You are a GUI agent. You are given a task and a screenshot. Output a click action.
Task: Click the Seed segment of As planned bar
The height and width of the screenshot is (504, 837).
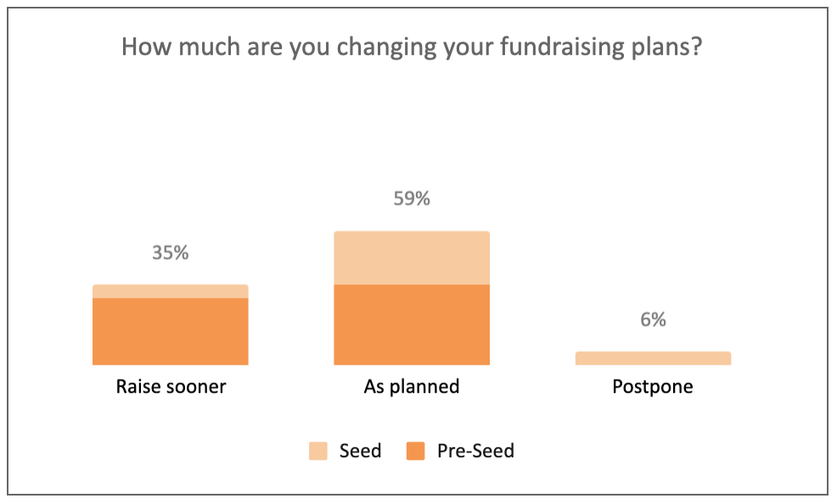tap(412, 258)
